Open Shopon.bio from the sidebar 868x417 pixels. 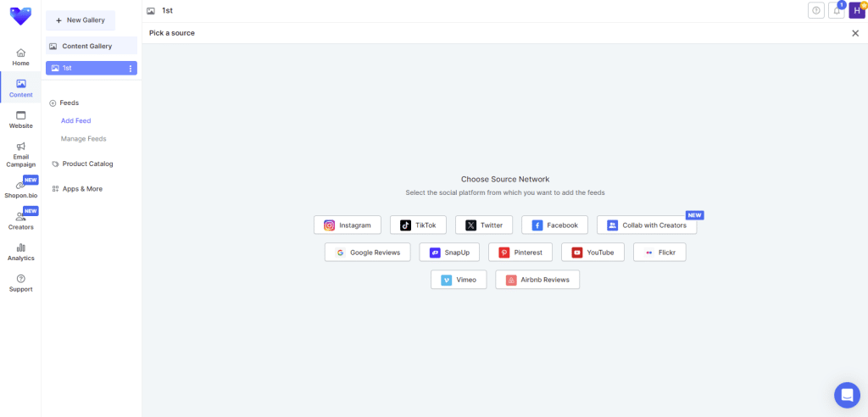pyautogui.click(x=20, y=189)
